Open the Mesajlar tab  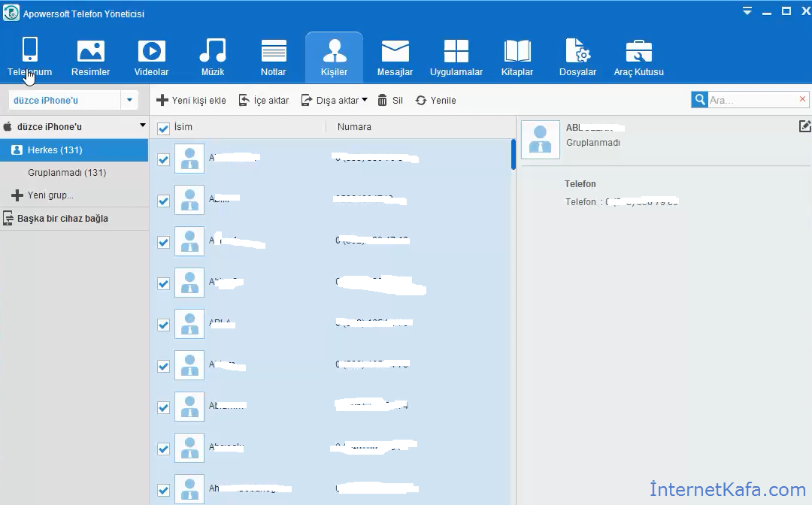[395, 57]
